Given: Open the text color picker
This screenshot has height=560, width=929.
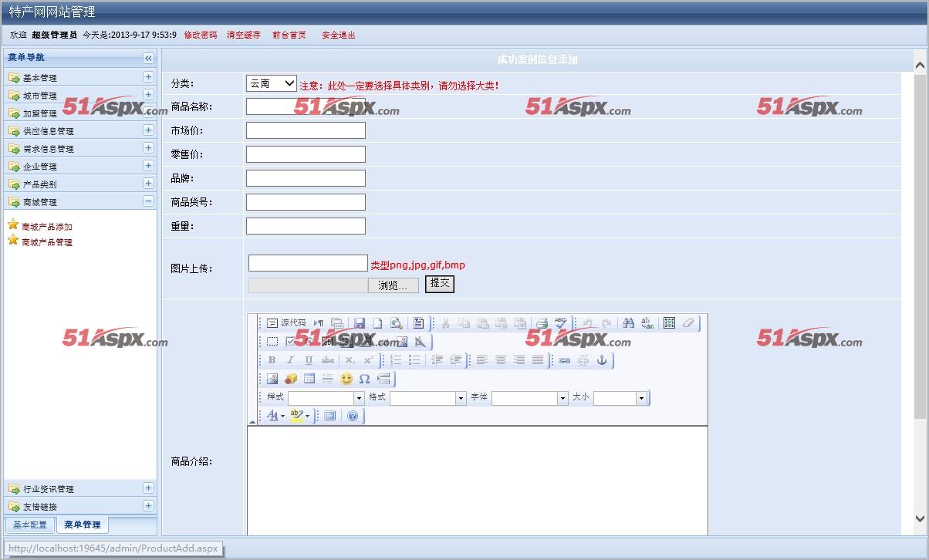Looking at the screenshot, I should (275, 416).
